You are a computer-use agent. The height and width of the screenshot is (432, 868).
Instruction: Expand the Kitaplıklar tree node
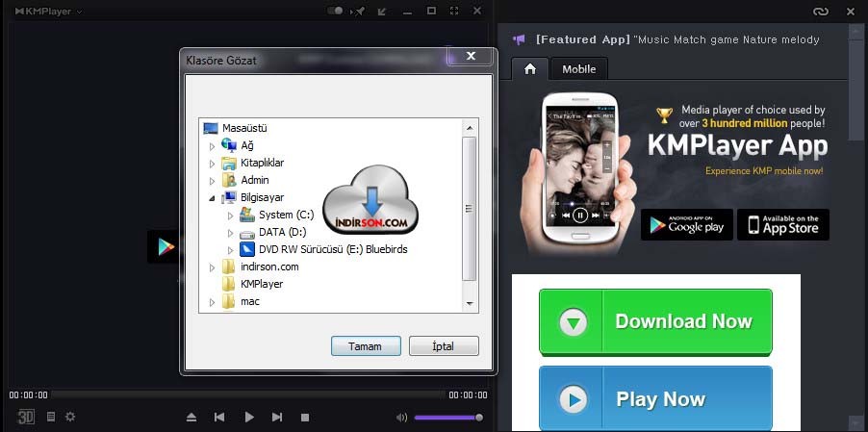coord(212,164)
